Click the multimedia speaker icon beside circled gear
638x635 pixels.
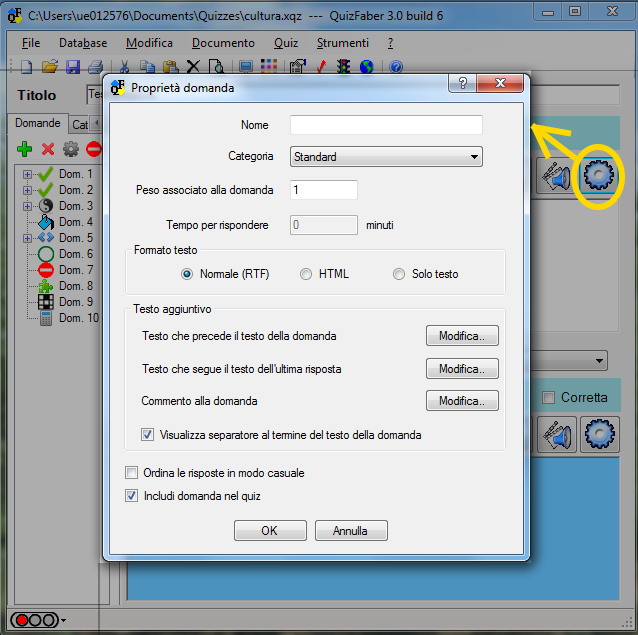click(556, 177)
